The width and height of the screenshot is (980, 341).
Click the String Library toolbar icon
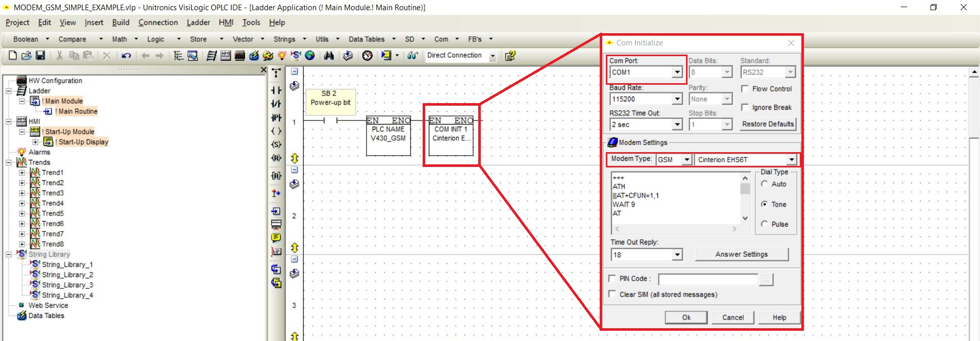pyautogui.click(x=296, y=56)
